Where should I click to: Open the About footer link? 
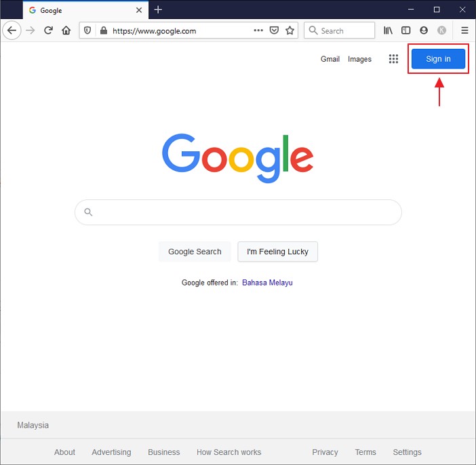coord(64,452)
